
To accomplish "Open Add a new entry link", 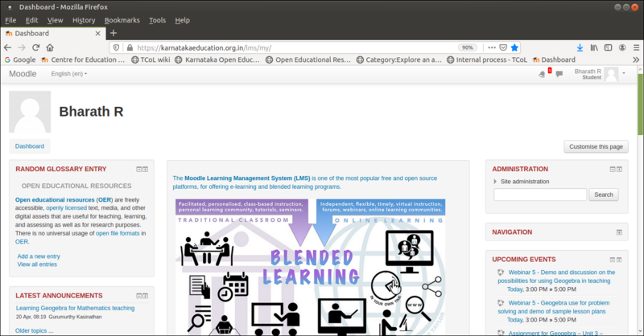I will point(39,256).
